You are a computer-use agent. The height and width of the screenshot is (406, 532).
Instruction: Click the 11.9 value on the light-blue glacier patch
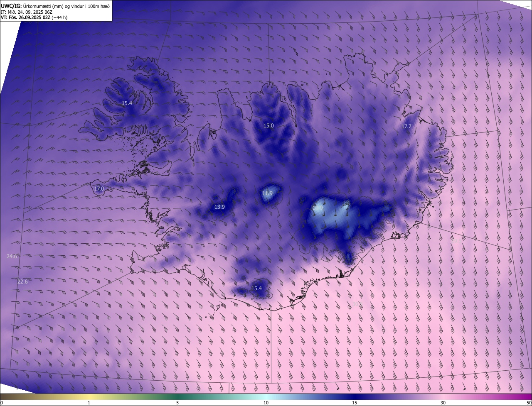click(x=267, y=193)
